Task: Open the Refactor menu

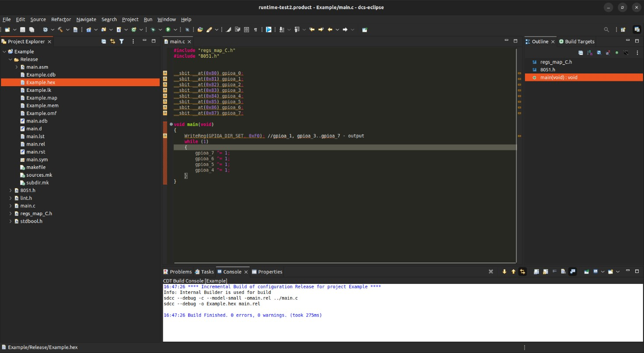Action: coord(61,19)
